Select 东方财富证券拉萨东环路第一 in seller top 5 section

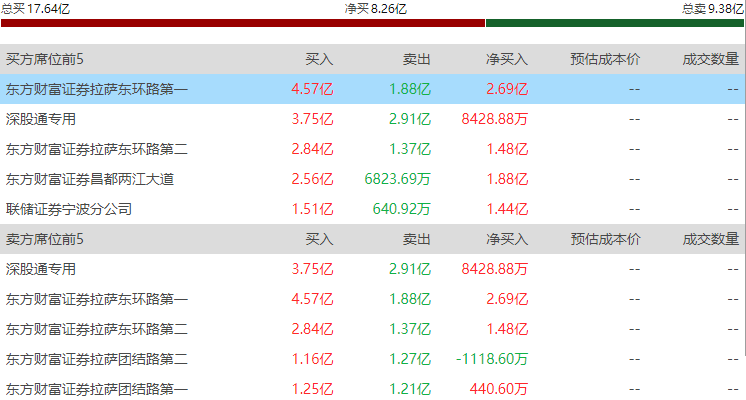click(x=97, y=299)
